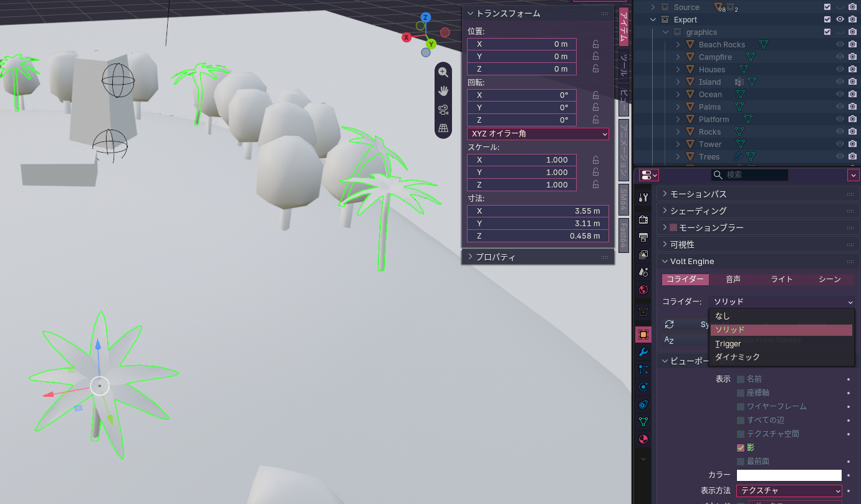861x504 pixels.
Task: Collapse the graphics collection
Action: coord(666,32)
